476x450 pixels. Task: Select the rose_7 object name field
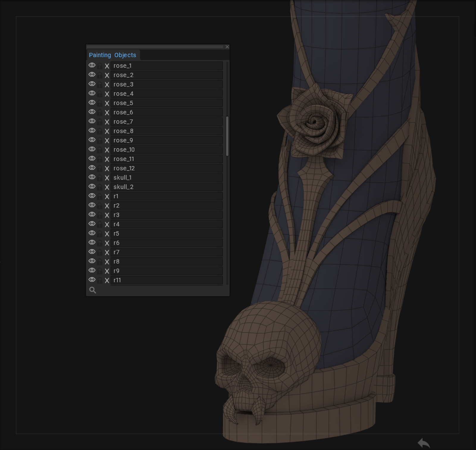(x=167, y=122)
